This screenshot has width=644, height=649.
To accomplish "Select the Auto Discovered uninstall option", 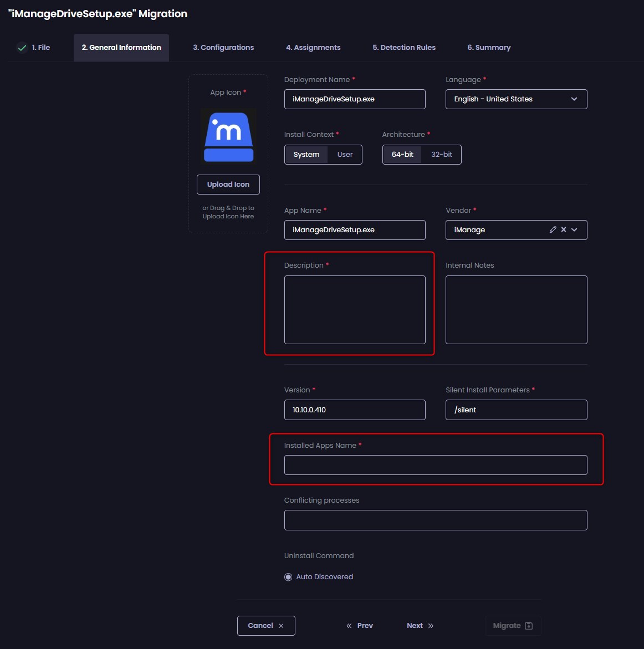I will click(x=288, y=576).
